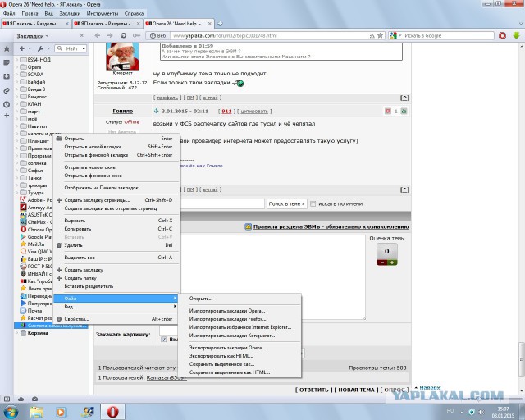This screenshot has height=420, width=525.
Task: Open File Explorer from the taskbar
Action: coord(37,412)
